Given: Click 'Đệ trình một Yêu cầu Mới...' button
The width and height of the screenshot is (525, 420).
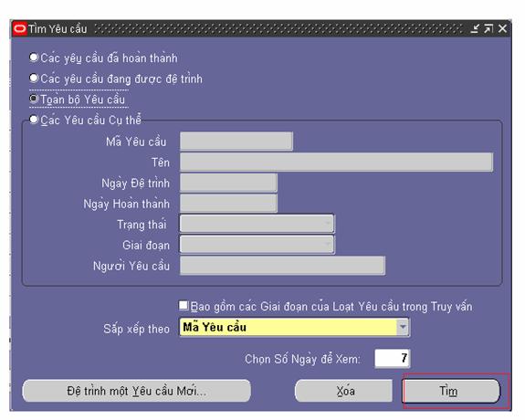Looking at the screenshot, I should tap(137, 391).
